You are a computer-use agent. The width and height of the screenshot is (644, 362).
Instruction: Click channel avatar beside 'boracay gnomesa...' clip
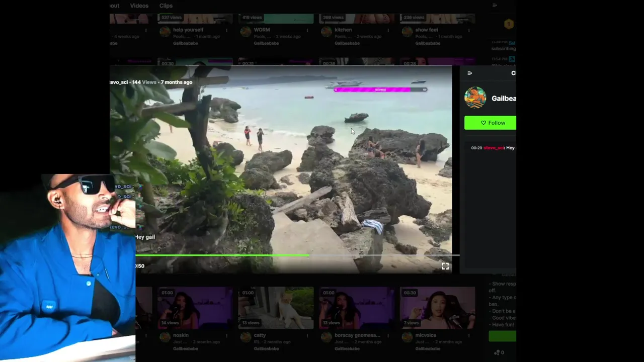(x=326, y=337)
